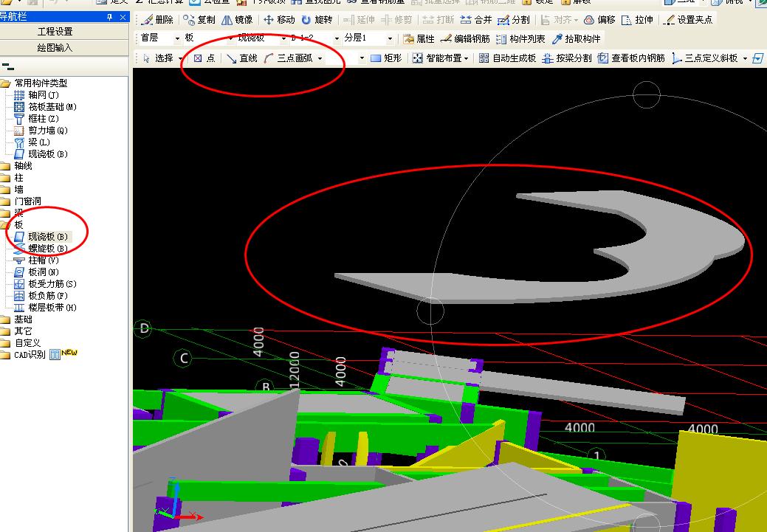The height and width of the screenshot is (532, 767).
Task: Select 轴网(J) in the tree
Action: coord(43,95)
